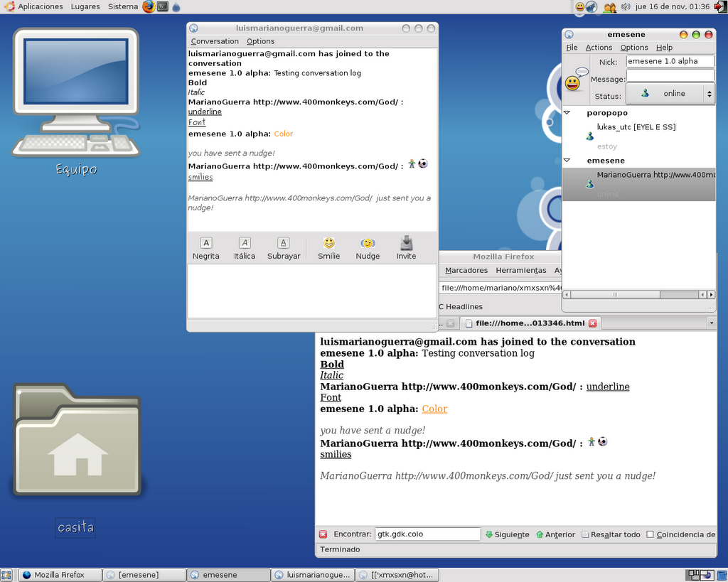
Task: Click the blue droplet launcher in the top panel
Action: click(176, 7)
